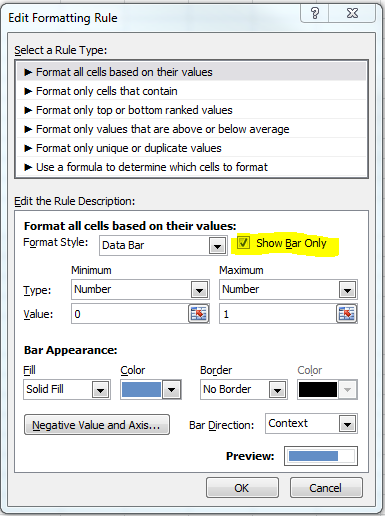Click the Maximum value range selector icon
This screenshot has height=516, width=385.
pyautogui.click(x=347, y=314)
